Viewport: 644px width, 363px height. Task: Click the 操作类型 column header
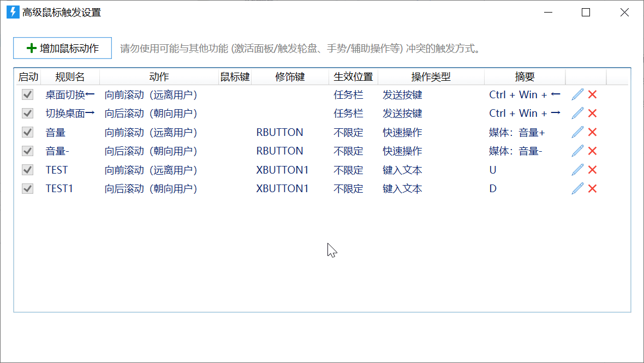pos(431,77)
